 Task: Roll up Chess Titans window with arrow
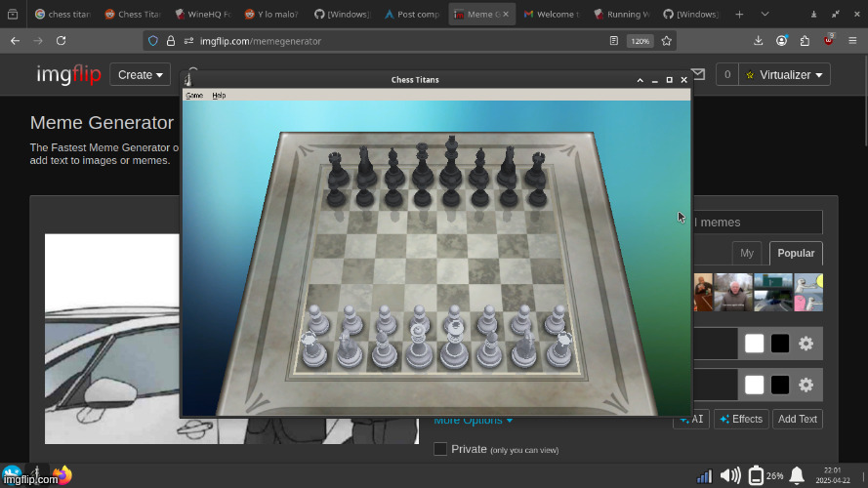click(x=640, y=80)
